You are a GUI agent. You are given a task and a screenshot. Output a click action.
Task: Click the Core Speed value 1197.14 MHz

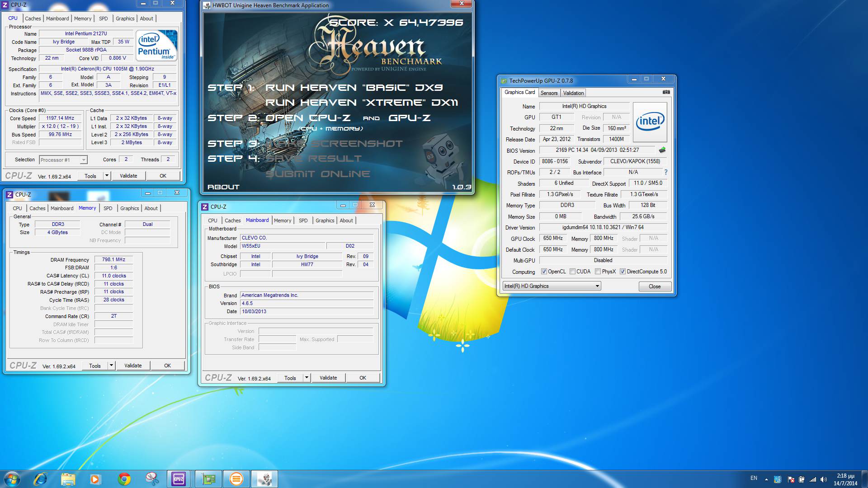(60, 118)
